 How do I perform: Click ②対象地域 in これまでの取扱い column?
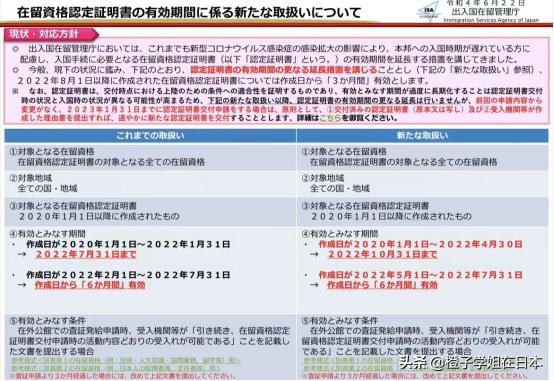pos(31,178)
